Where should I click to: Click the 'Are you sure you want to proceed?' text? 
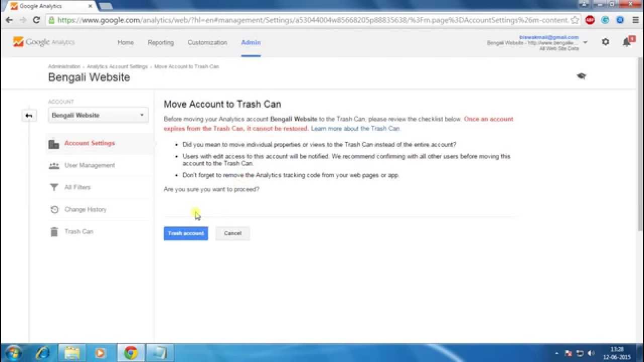[x=211, y=190]
